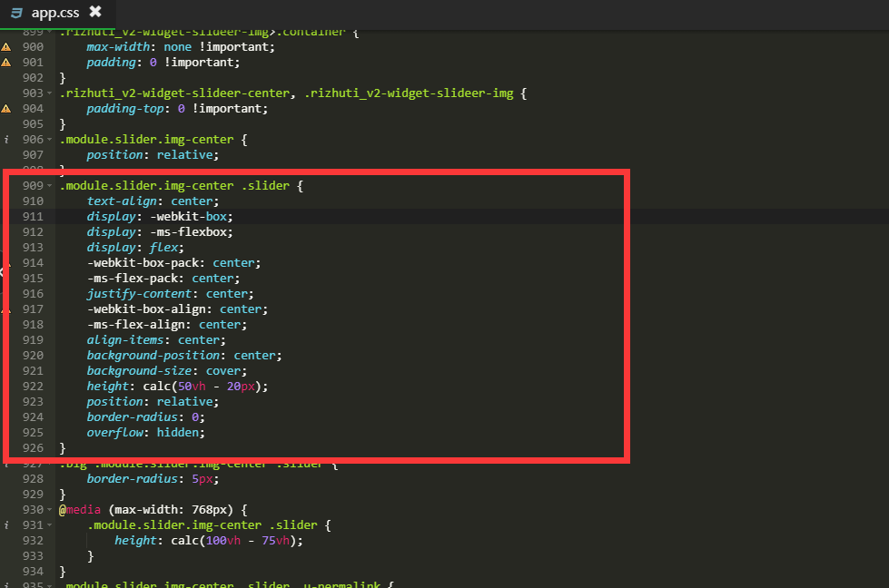Screen dimensions: 889x588
Task: Click the info marker on line 906
Action: [6, 140]
